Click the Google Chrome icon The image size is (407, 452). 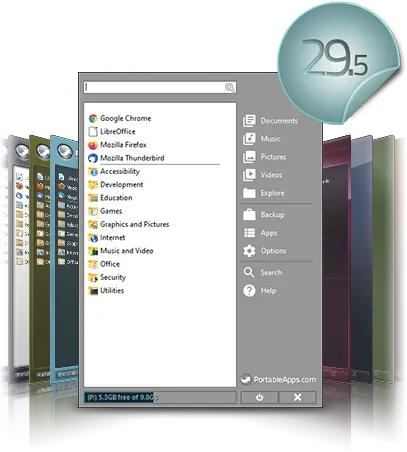(93, 118)
